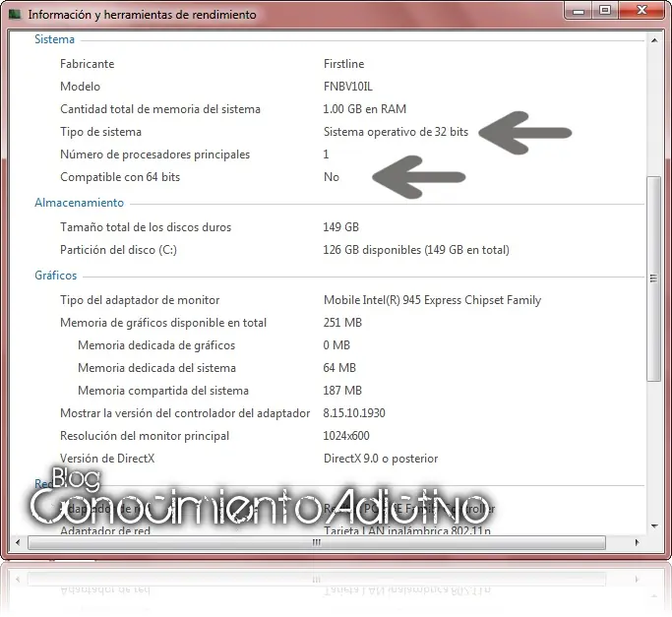Click the 1.00 GB en RAM value
Image resolution: width=672 pixels, height=617 pixels.
[x=364, y=109]
